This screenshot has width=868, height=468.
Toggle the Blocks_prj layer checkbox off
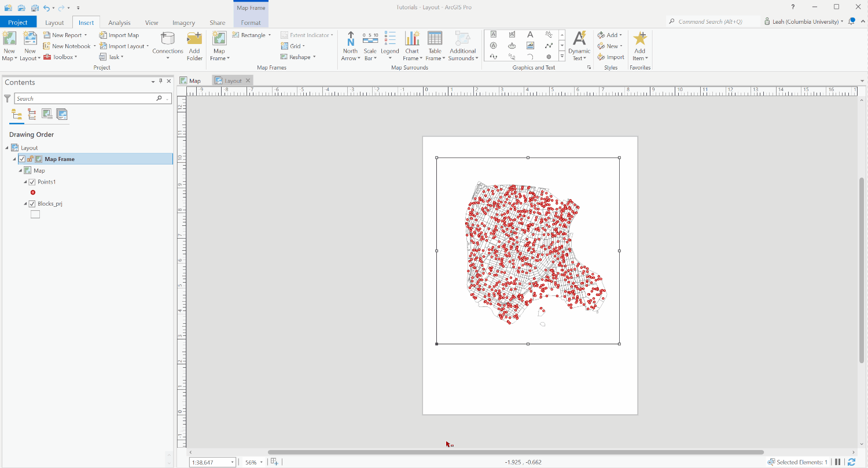point(32,203)
